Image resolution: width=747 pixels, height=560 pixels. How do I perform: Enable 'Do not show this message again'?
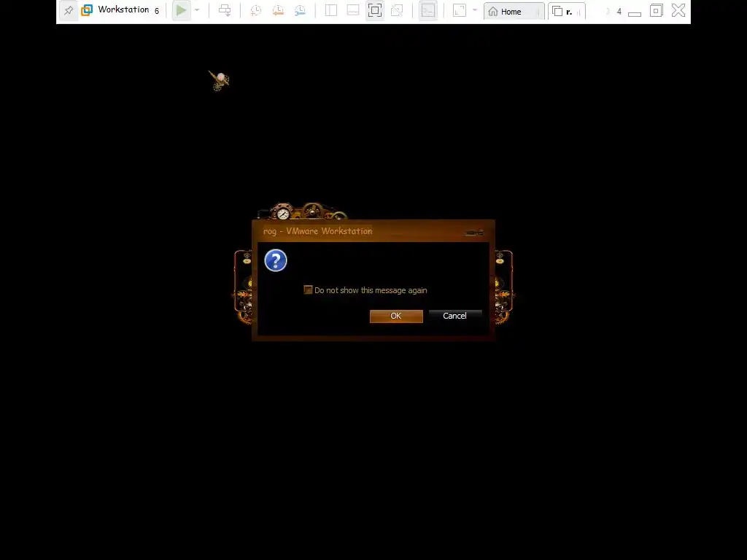(309, 290)
